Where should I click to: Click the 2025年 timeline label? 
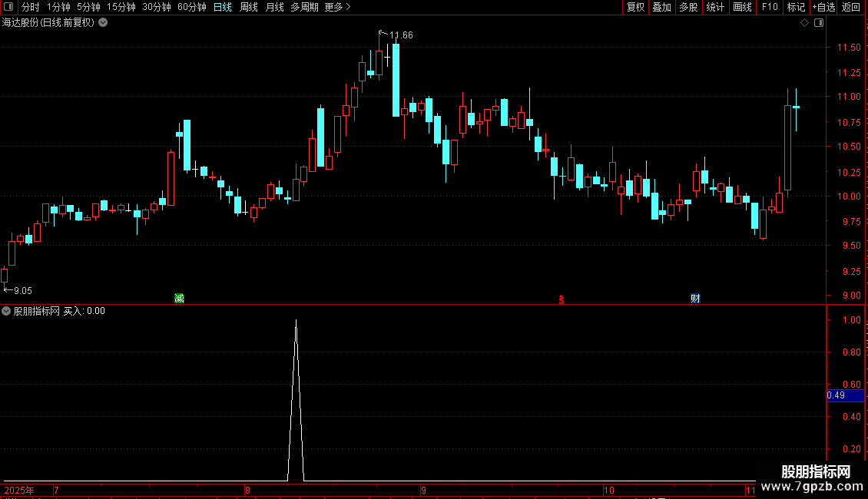19,490
